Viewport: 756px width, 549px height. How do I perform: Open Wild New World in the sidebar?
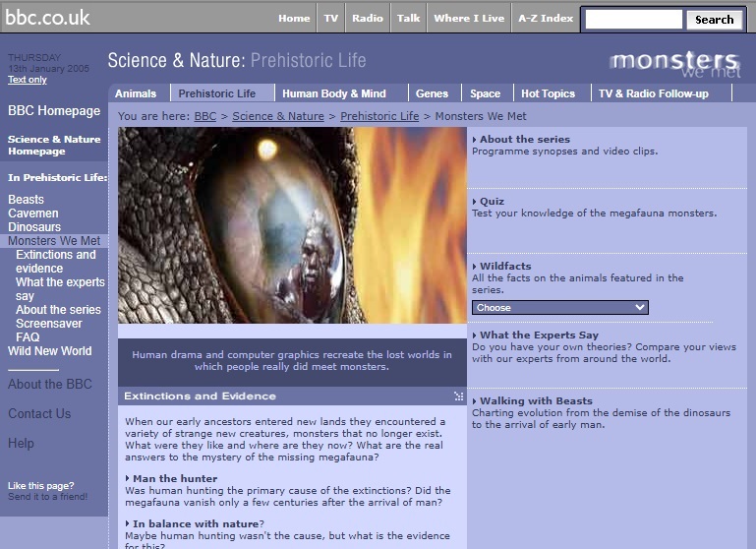(50, 350)
